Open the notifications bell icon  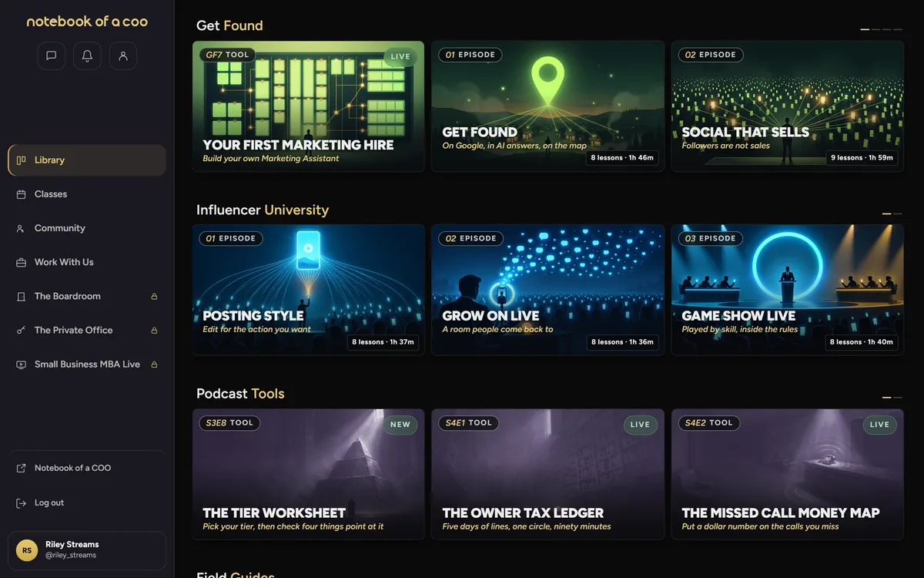coord(87,55)
